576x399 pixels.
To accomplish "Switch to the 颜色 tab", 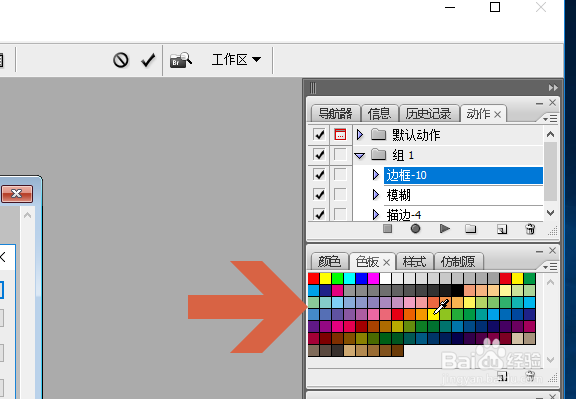I will pyautogui.click(x=329, y=262).
